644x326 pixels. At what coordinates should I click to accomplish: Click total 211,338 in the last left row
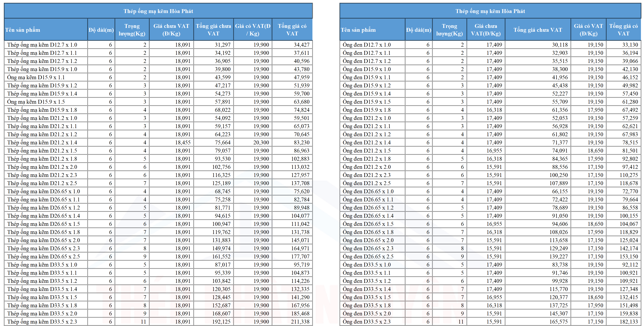pos(300,322)
